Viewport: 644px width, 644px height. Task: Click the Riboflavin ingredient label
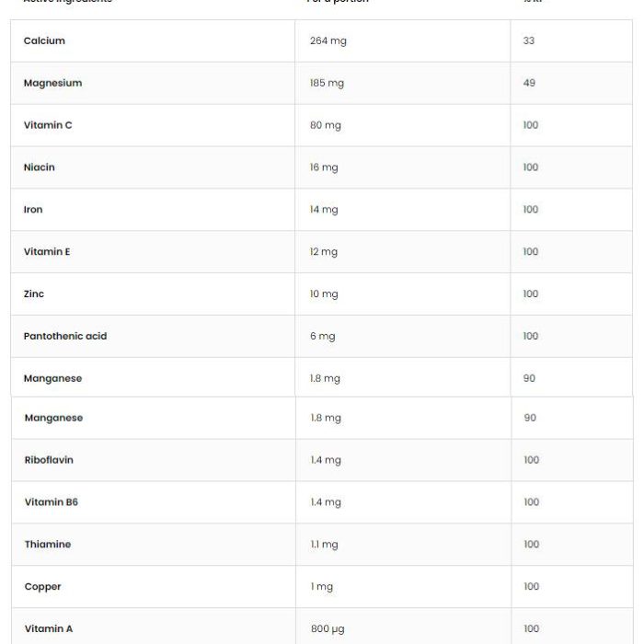coord(49,460)
